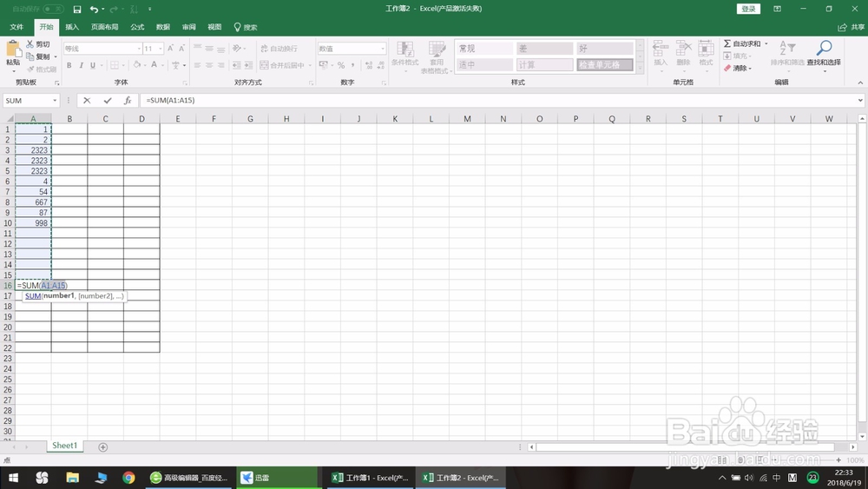The image size is (868, 489).
Task: Open the font name dropdown
Action: (139, 49)
